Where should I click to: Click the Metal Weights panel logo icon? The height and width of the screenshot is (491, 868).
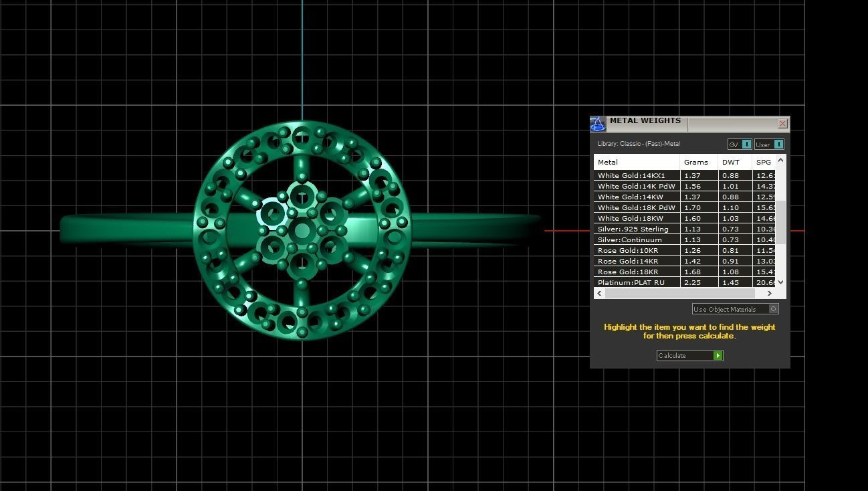(x=597, y=124)
